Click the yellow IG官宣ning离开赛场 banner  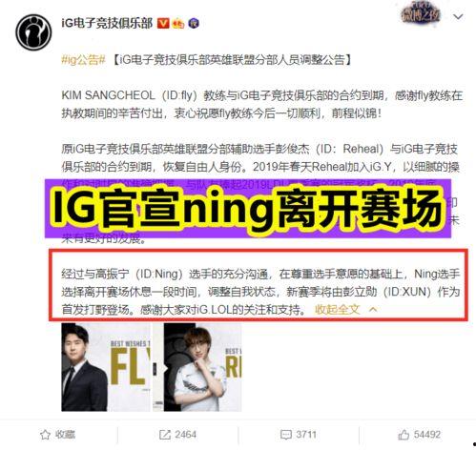tap(248, 209)
